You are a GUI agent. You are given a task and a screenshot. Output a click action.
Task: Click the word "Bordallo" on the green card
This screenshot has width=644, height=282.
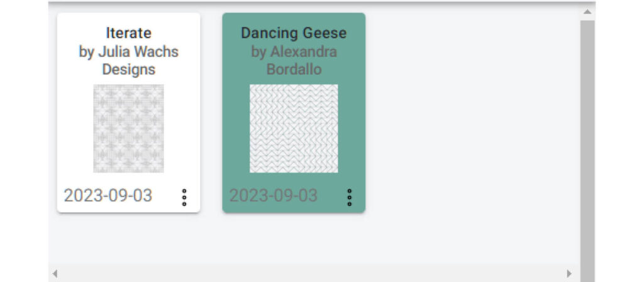point(294,69)
